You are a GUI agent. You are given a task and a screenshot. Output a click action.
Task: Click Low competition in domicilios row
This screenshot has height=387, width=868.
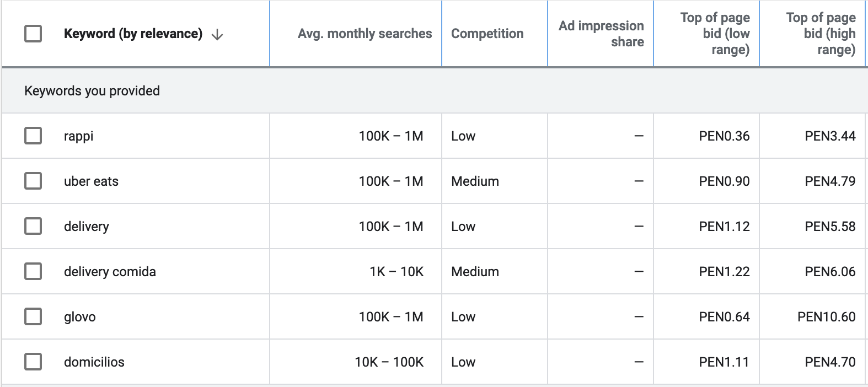463,362
